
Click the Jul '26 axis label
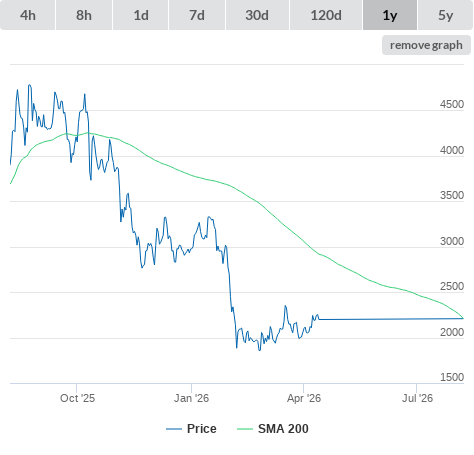click(417, 398)
